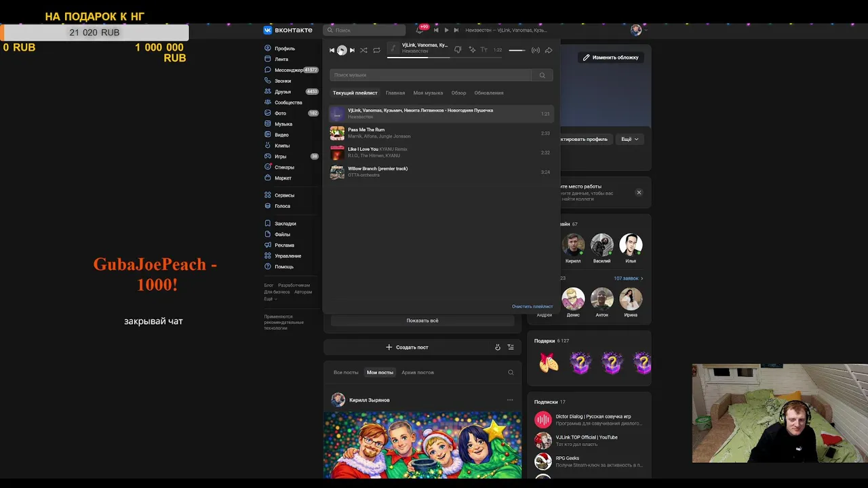This screenshot has width=868, height=488.
Task: Switch to the Текущий плейлист tab
Action: [355, 93]
